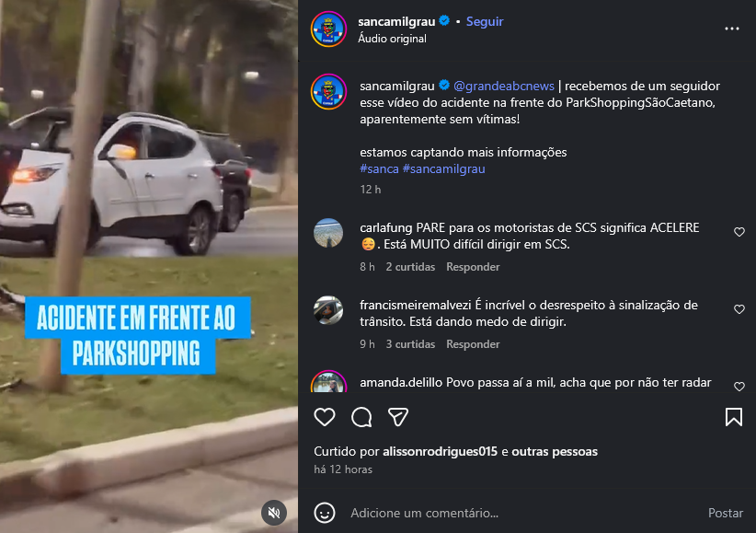Open the three-dot more options menu
The width and height of the screenshot is (756, 533).
point(732,29)
